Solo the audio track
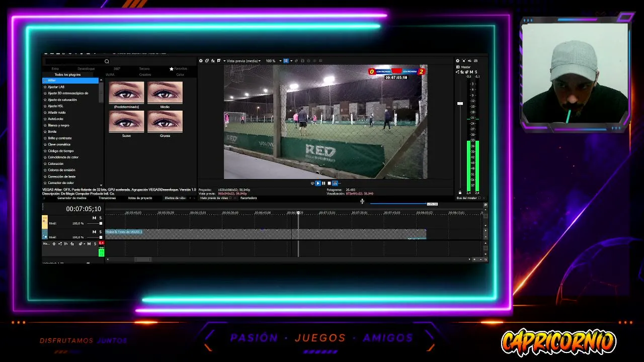This screenshot has width=644, height=362. [95, 244]
